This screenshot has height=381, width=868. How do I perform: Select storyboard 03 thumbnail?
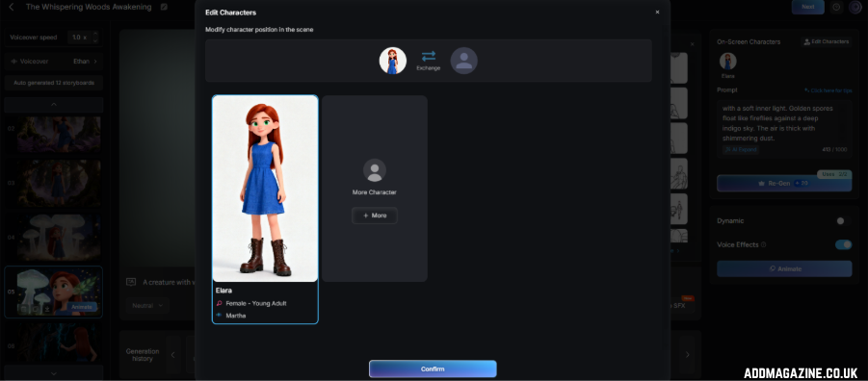pos(59,184)
